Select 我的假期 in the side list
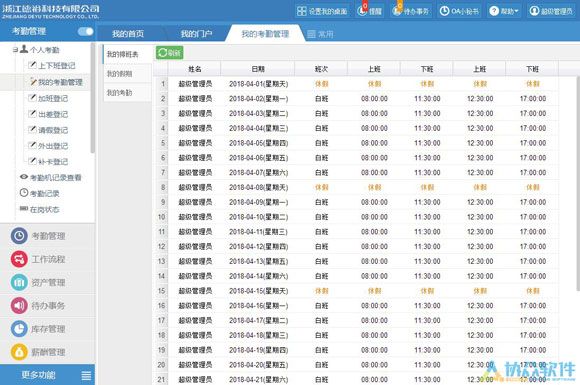Viewport: 580px width, 385px height. pyautogui.click(x=119, y=74)
